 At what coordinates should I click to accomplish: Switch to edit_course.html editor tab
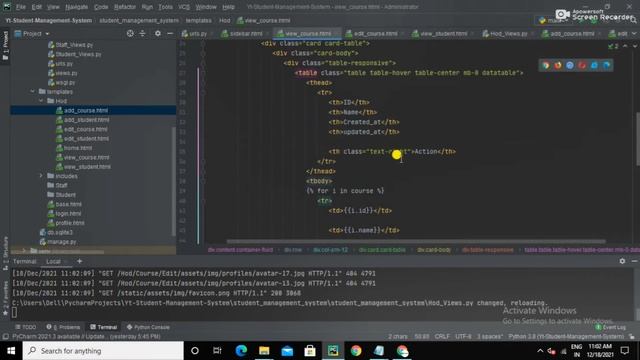[375, 33]
